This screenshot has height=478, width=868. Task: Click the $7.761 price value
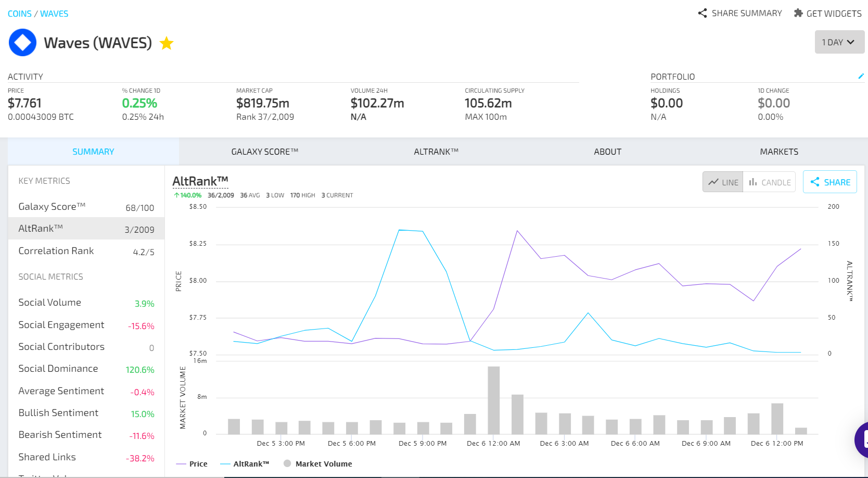(x=24, y=103)
